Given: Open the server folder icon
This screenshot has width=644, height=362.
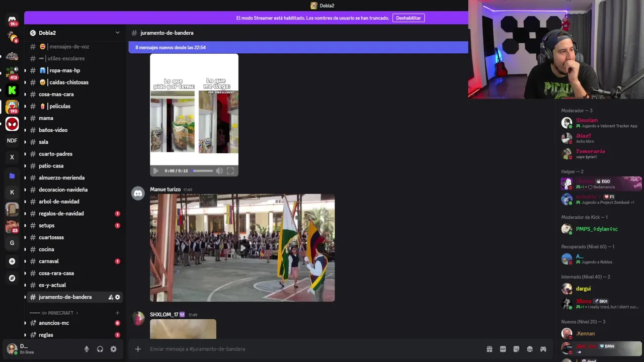Looking at the screenshot, I should [x=12, y=175].
